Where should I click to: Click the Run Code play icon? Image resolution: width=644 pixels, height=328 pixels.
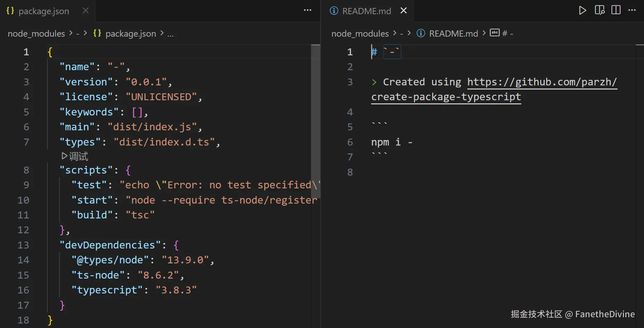pyautogui.click(x=582, y=10)
